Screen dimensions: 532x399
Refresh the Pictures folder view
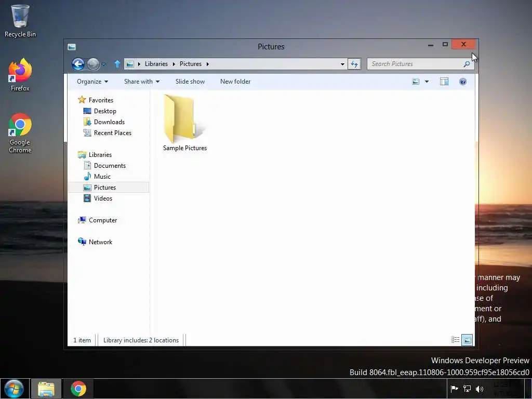[x=354, y=64]
